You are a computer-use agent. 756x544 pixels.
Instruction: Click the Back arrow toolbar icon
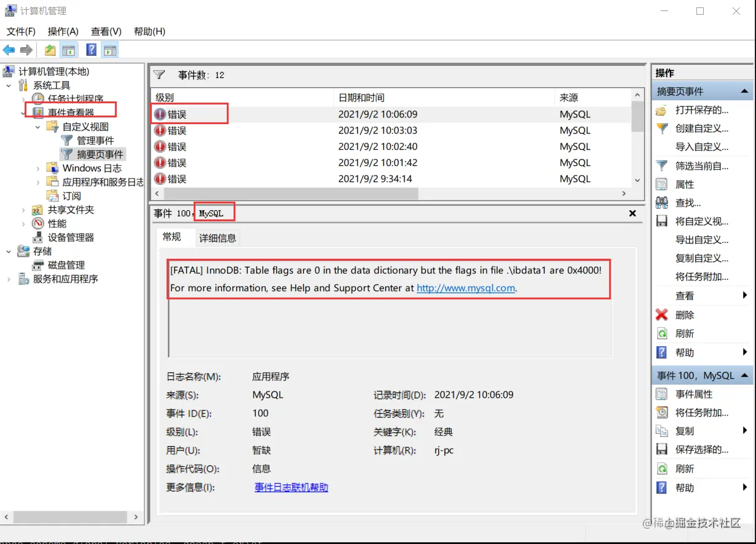click(x=9, y=50)
